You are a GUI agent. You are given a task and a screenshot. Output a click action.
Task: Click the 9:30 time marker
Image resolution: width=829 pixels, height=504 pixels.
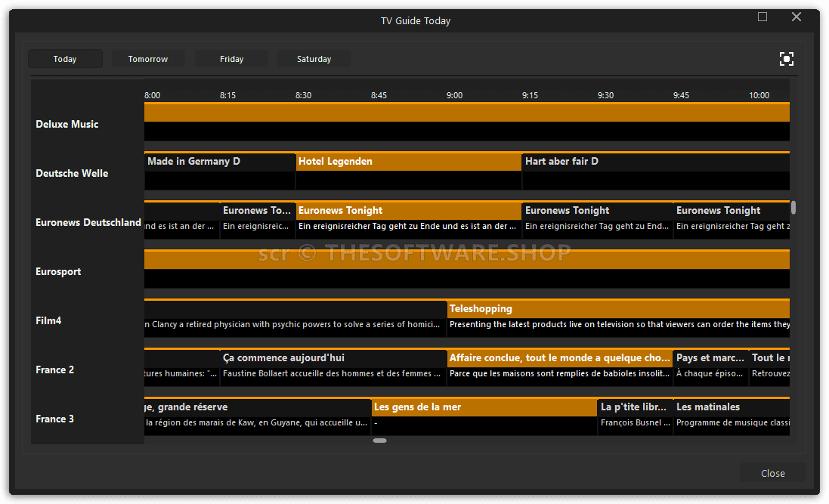pos(606,95)
